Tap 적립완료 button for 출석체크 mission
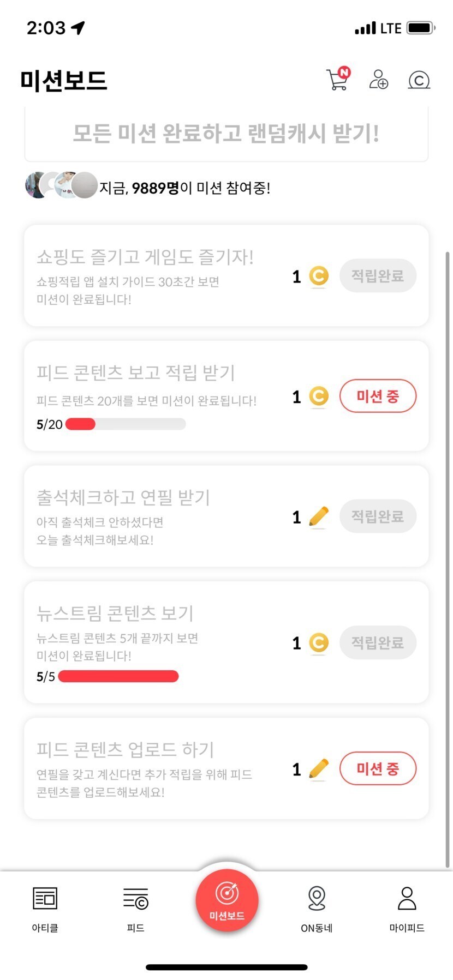The image size is (453, 980). [x=378, y=516]
